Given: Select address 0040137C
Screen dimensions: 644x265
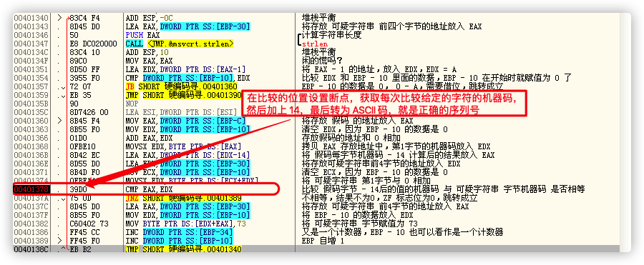Looking at the screenshot, I should point(31,206).
